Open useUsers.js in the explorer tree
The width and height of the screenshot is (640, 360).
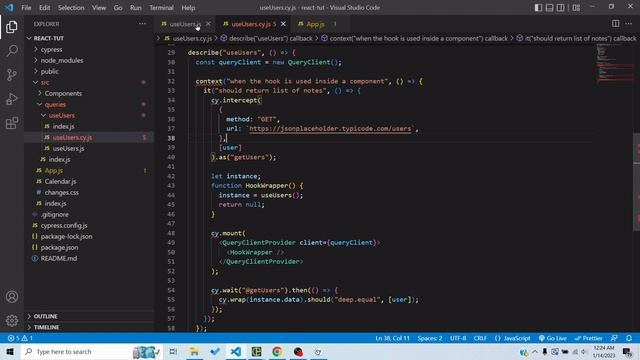pos(89,149)
